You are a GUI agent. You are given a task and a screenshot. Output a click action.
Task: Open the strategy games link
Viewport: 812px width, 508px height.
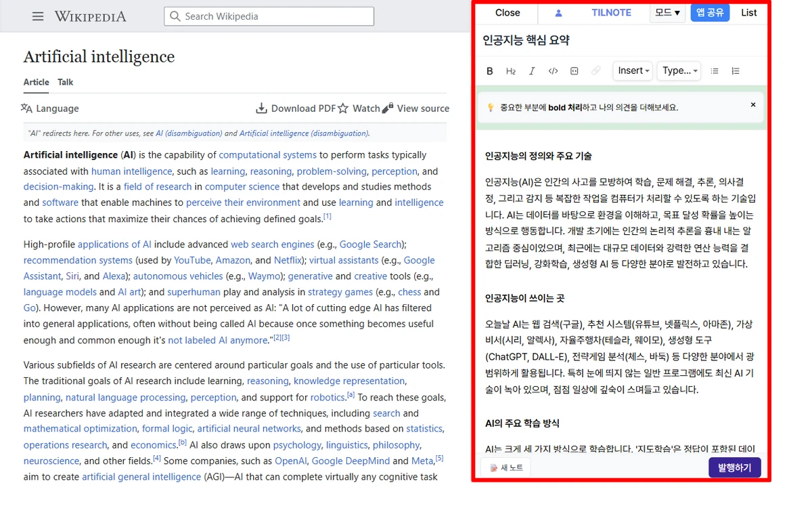pos(340,292)
